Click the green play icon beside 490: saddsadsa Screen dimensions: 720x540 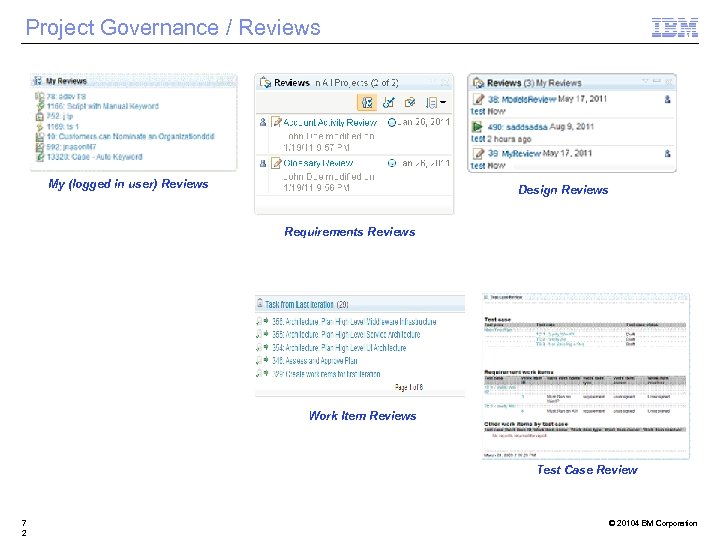tap(478, 126)
